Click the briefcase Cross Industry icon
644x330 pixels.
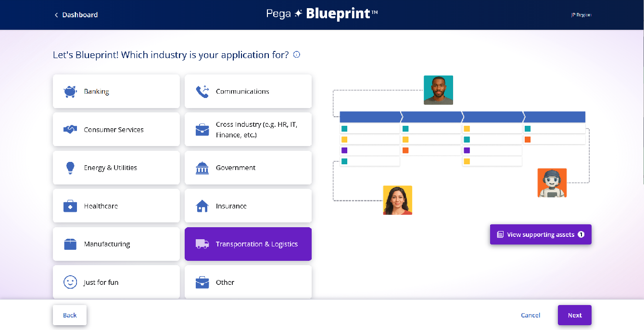coord(202,130)
